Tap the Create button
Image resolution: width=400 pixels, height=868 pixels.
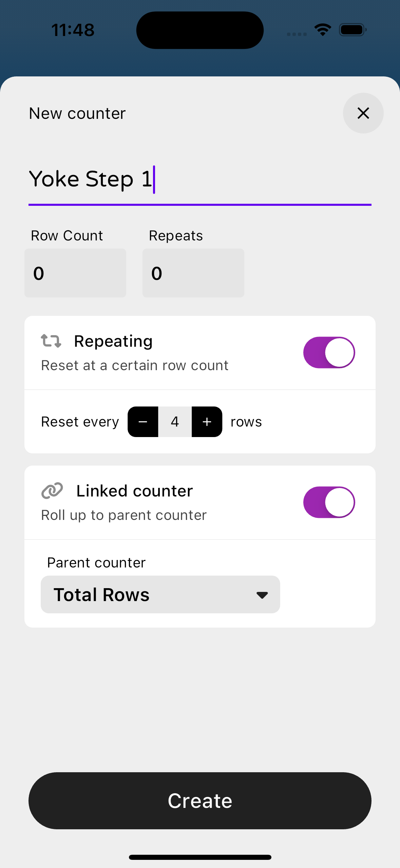(x=200, y=801)
